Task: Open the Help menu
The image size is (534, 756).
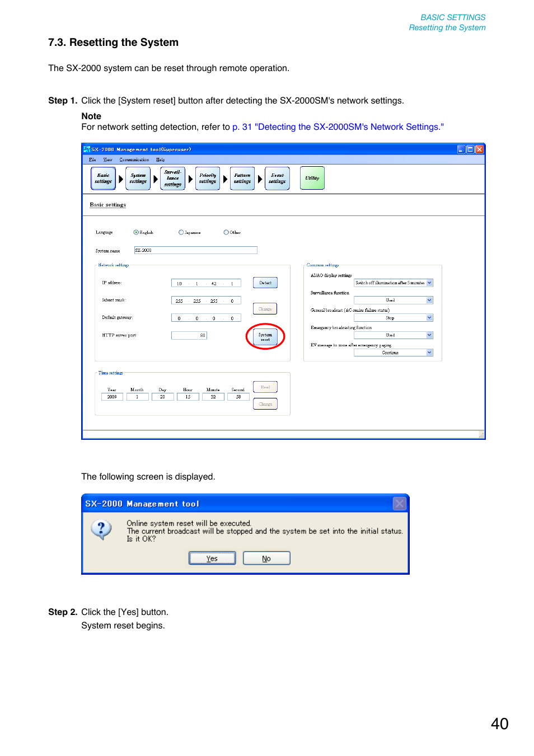Action: [160, 159]
